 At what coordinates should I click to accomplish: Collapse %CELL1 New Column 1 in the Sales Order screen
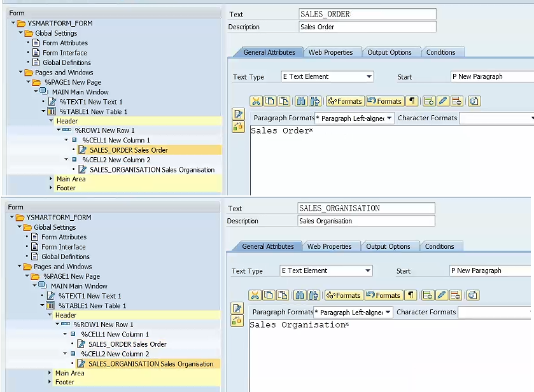(x=66, y=140)
